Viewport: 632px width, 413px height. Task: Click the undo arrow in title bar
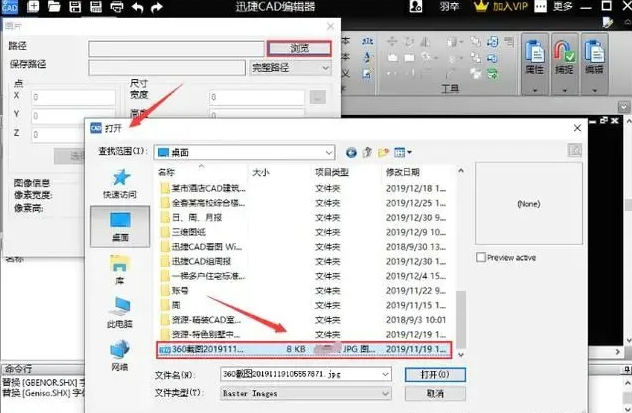click(x=138, y=8)
